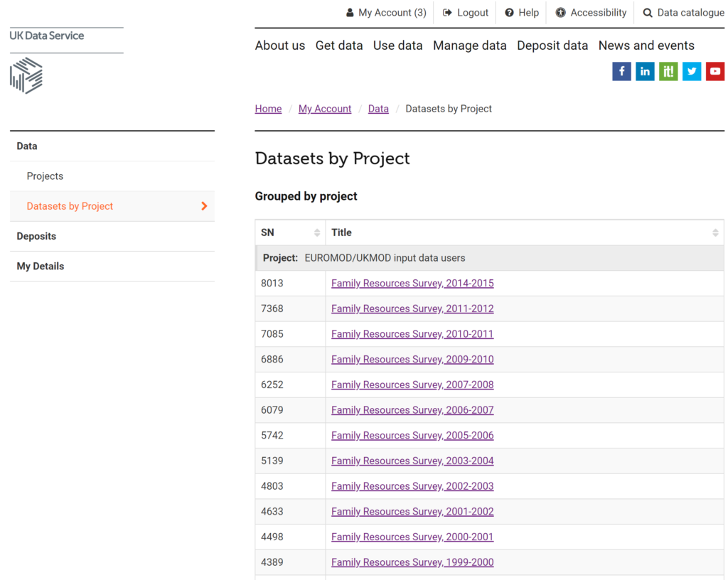Viewport: 728px width, 580px height.
Task: Click the UK Data Service logo
Action: click(47, 60)
